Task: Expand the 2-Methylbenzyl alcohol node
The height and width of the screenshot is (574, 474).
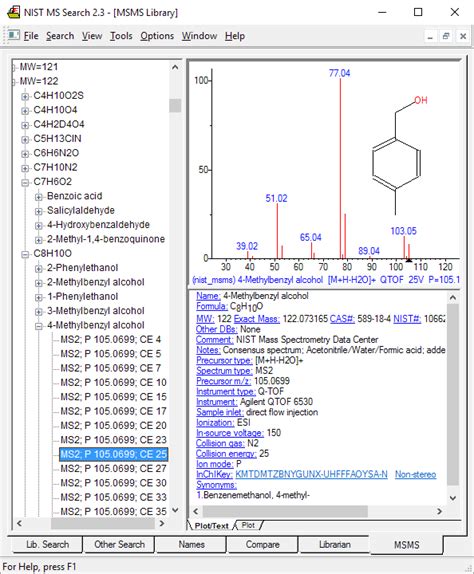Action: [x=38, y=283]
